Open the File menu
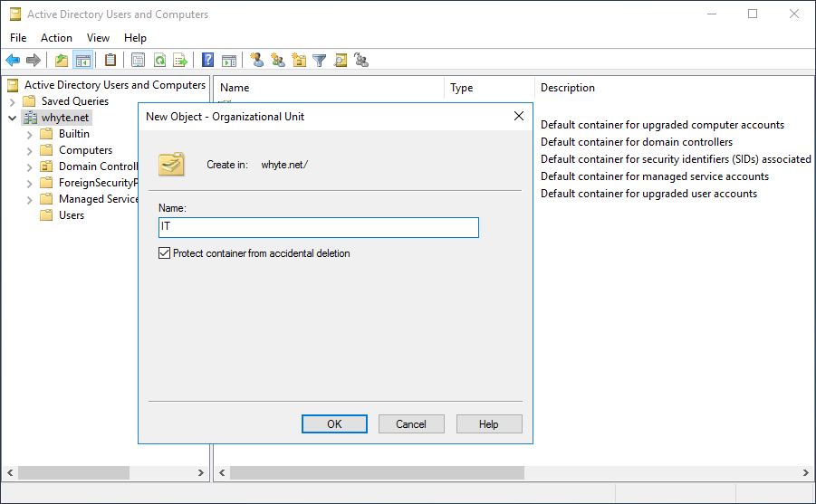816x504 pixels. (x=18, y=38)
